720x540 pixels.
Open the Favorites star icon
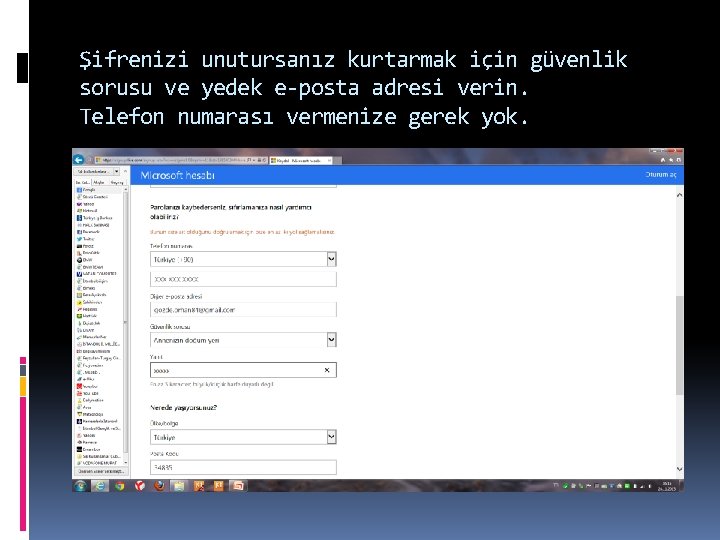coord(671,160)
